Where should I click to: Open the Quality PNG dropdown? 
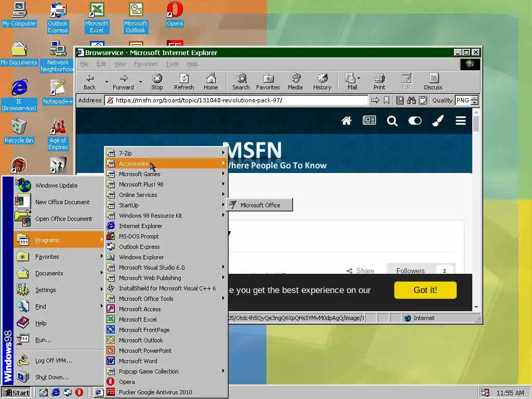tap(475, 100)
